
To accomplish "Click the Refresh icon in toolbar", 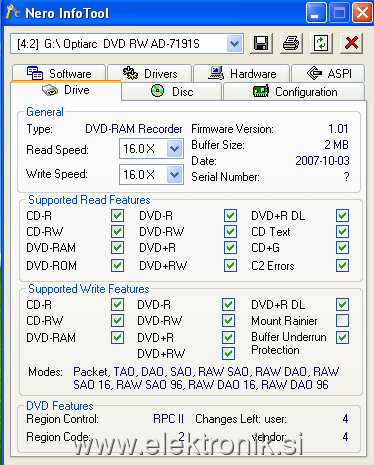I will pos(321,43).
